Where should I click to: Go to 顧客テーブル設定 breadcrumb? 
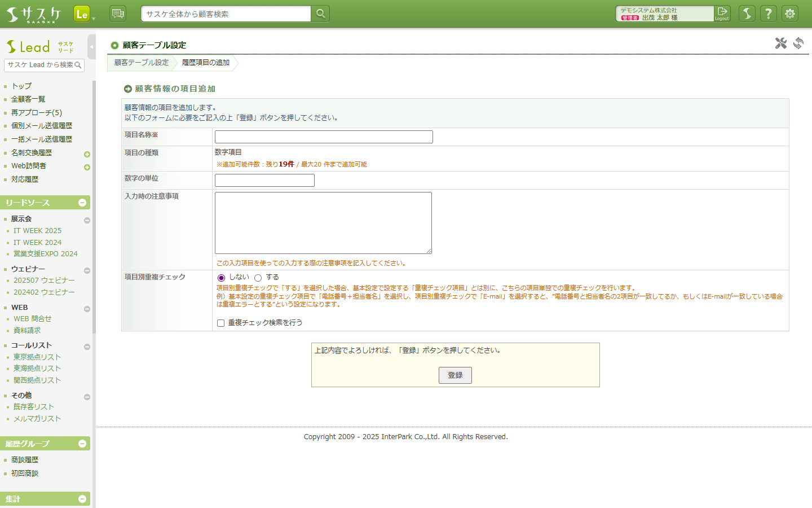coord(141,63)
